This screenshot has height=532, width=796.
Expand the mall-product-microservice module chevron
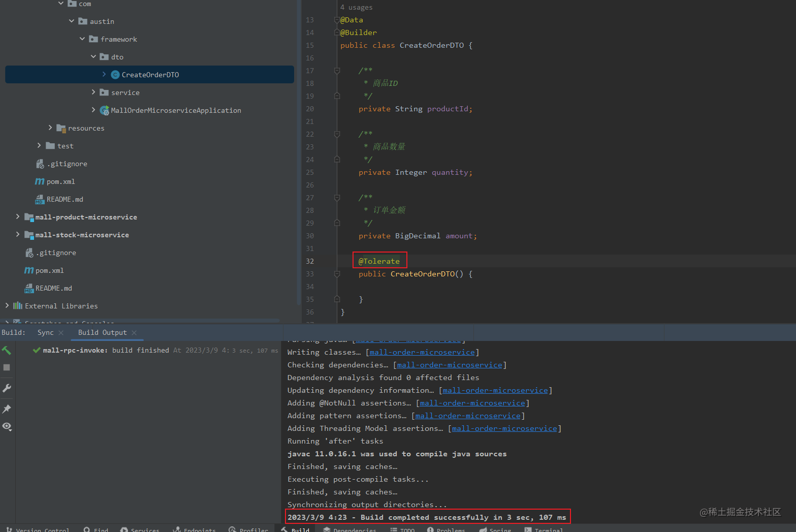[18, 216]
